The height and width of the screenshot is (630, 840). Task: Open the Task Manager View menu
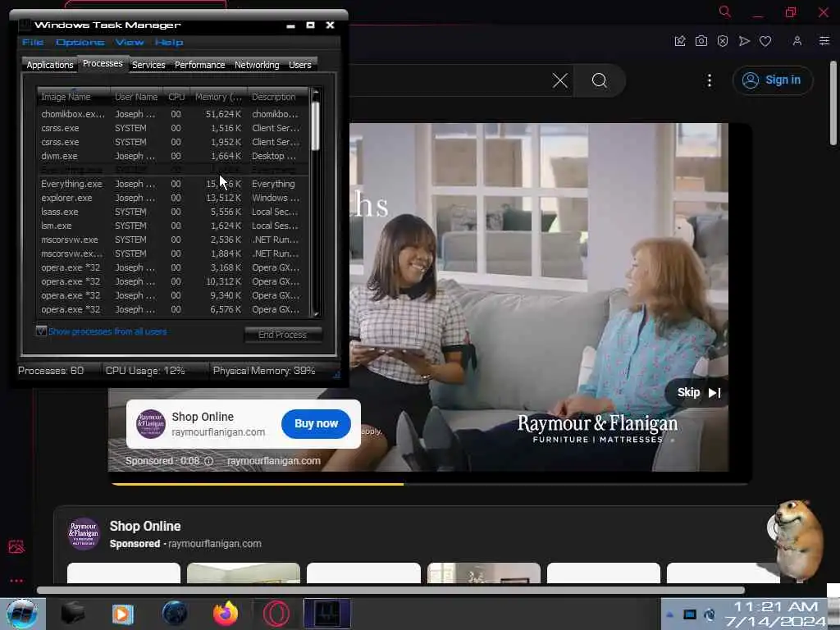click(x=130, y=43)
